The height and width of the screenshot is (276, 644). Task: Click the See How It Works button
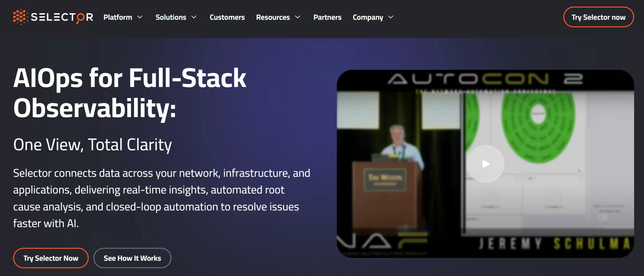132,258
